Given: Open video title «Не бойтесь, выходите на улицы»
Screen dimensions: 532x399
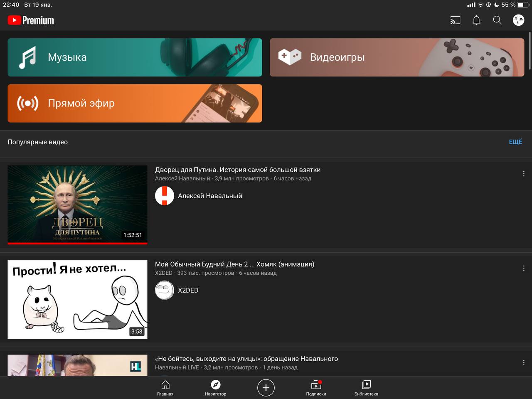Looking at the screenshot, I should click(246, 359).
